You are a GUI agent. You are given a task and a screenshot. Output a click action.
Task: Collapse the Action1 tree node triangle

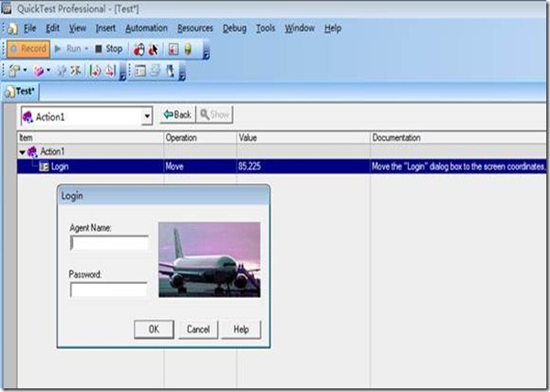click(x=22, y=152)
